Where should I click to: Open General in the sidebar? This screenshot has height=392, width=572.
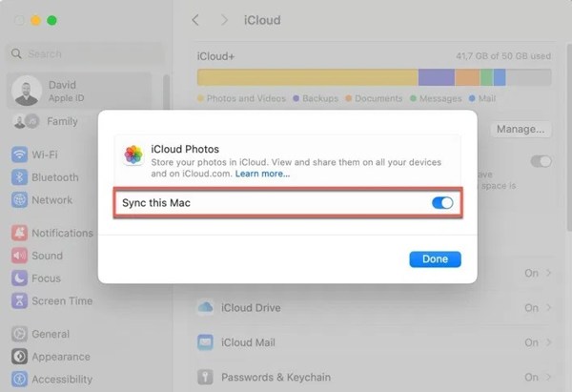50,334
